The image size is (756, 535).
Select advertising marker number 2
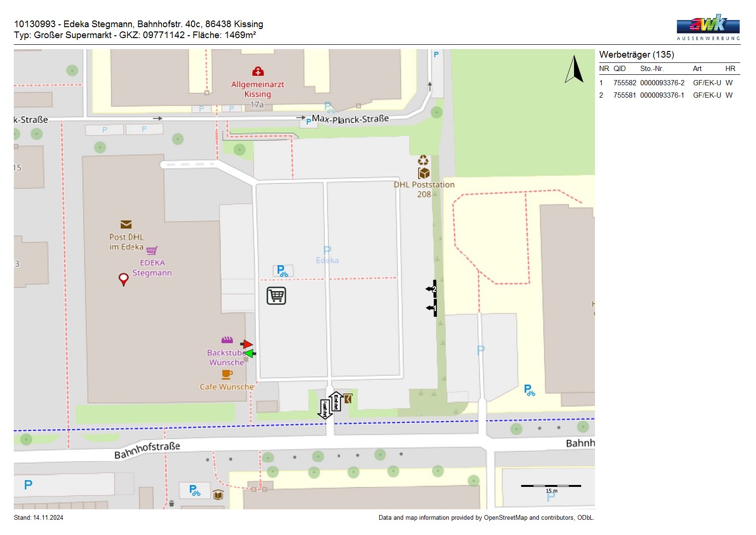[x=432, y=289]
